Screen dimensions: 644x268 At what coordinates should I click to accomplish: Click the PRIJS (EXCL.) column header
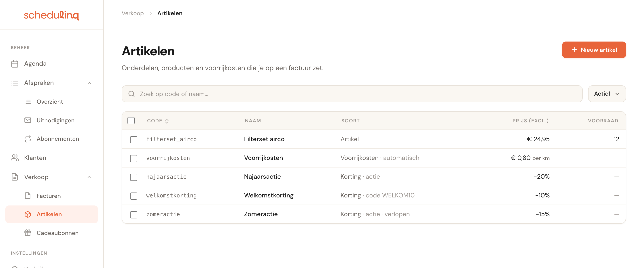point(530,121)
